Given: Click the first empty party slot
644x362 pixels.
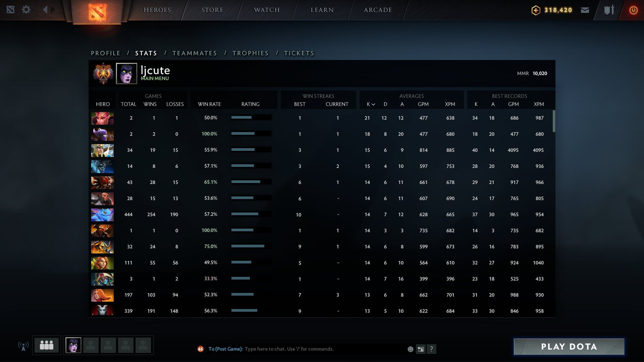Looking at the screenshot, I should coord(91,345).
